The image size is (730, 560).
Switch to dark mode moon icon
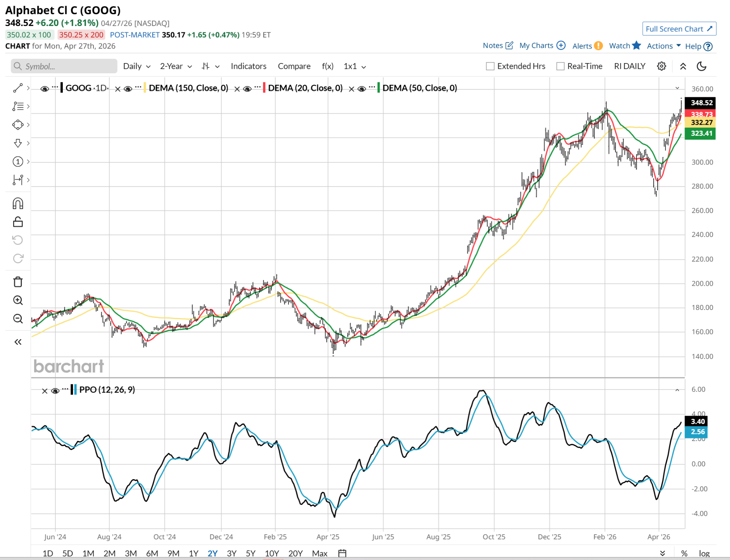[x=701, y=66]
